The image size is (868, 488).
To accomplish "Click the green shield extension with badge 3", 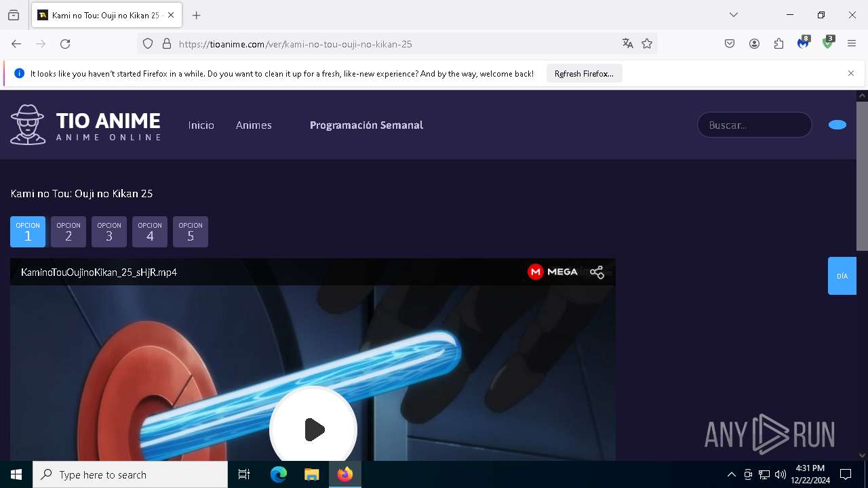I will pyautogui.click(x=828, y=43).
